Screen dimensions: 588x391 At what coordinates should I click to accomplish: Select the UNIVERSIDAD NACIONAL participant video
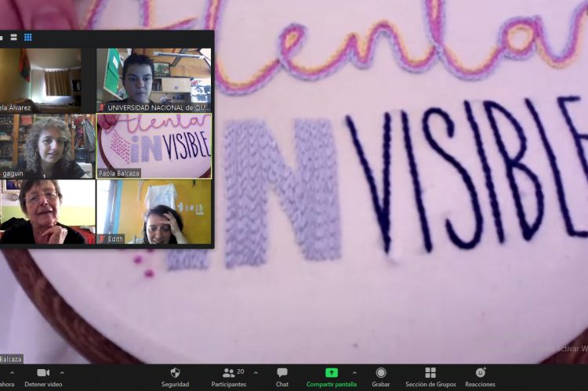(x=154, y=79)
